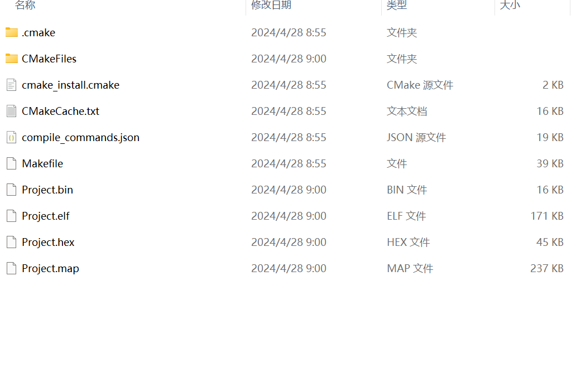576x392 pixels.
Task: Select the Project.hex file name
Action: [x=48, y=242]
